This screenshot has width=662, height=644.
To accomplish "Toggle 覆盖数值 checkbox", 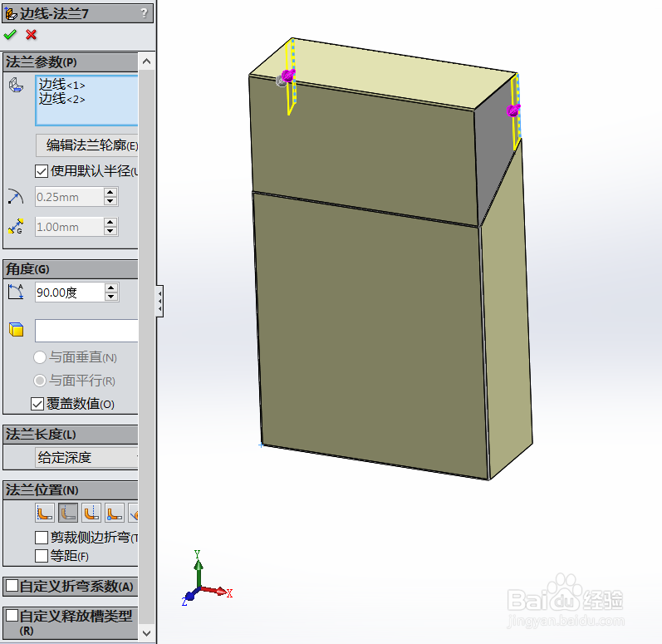I will [x=37, y=404].
